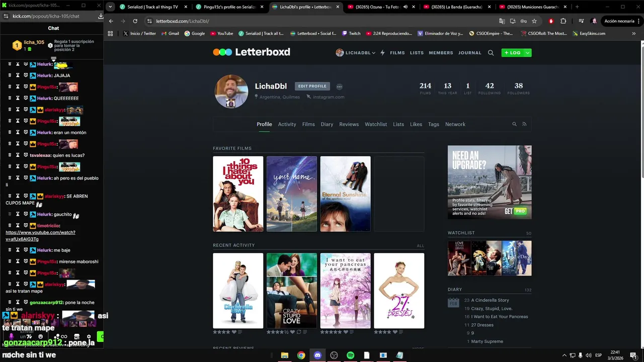Click the 42 FOLLOWING statistic
644x362 pixels.
coord(490,88)
